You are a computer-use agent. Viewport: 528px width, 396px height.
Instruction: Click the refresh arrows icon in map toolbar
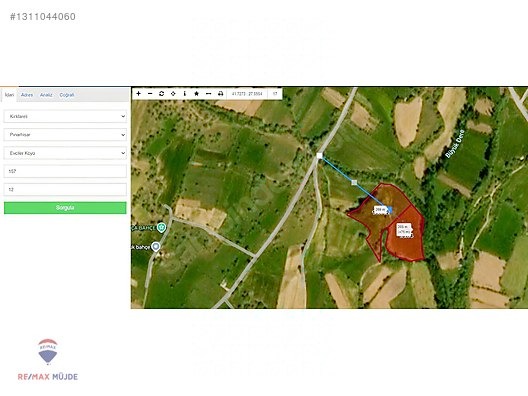(162, 93)
